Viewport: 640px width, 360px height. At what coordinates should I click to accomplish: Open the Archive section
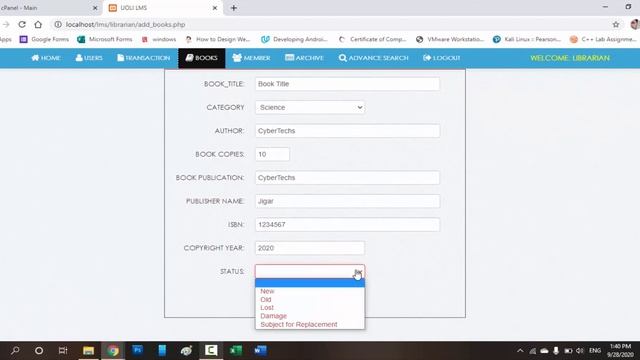304,58
